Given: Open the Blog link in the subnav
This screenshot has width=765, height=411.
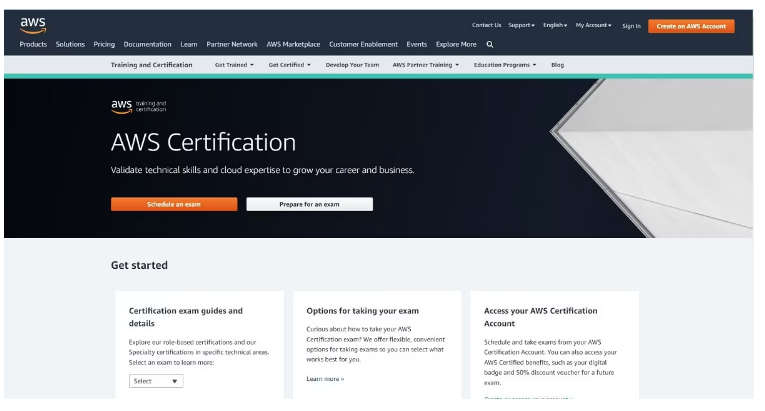Looking at the screenshot, I should click(557, 65).
